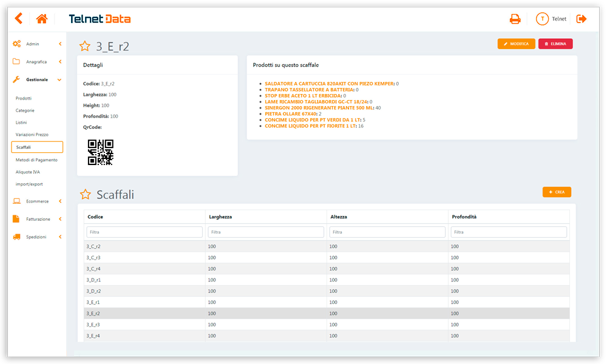607x364 pixels.
Task: Select table row 3_E_r3
Action: [327, 325]
